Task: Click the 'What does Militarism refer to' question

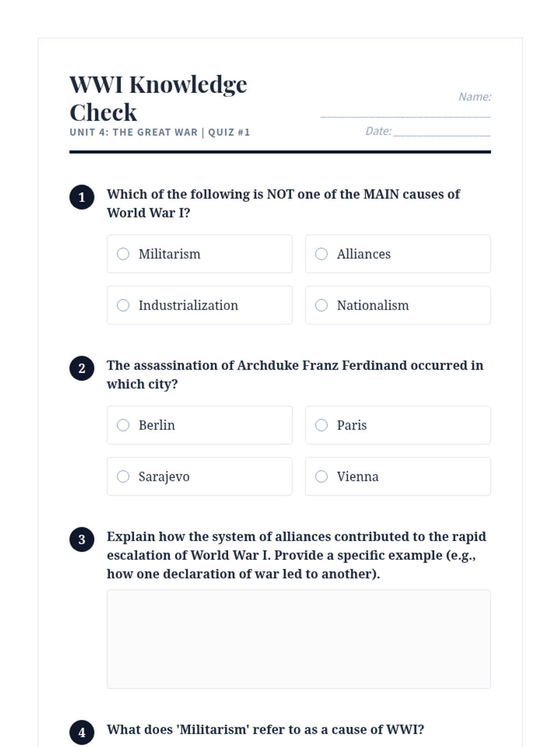Action: (265, 730)
